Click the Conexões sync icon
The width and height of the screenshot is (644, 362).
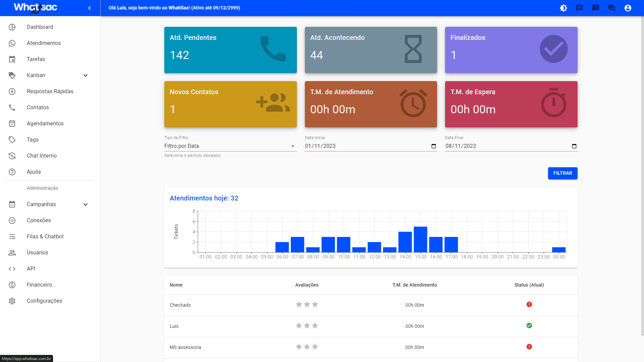coord(12,221)
